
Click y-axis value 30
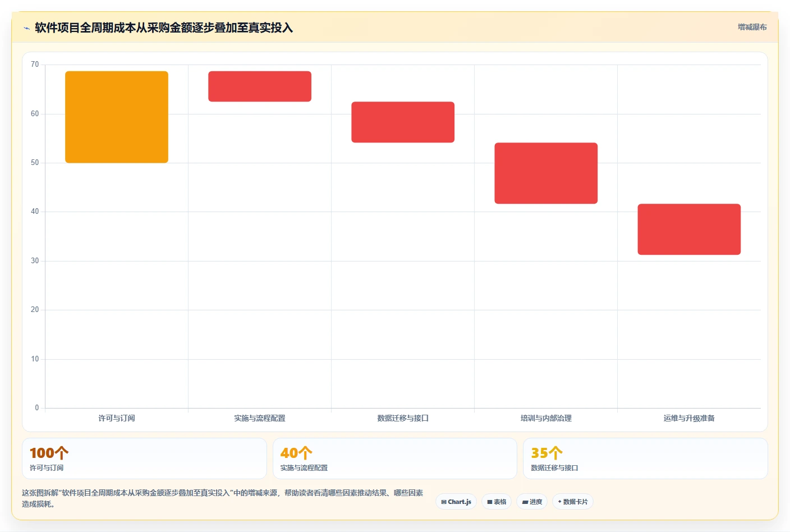pyautogui.click(x=35, y=261)
